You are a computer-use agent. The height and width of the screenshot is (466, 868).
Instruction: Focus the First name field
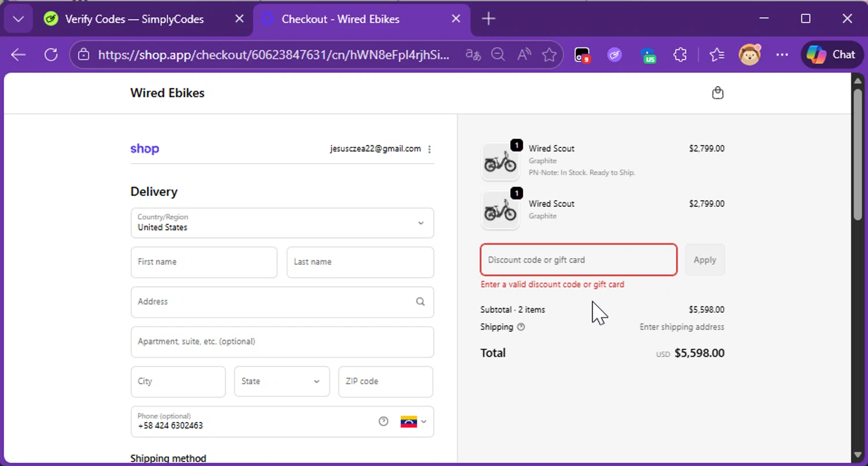(x=204, y=262)
